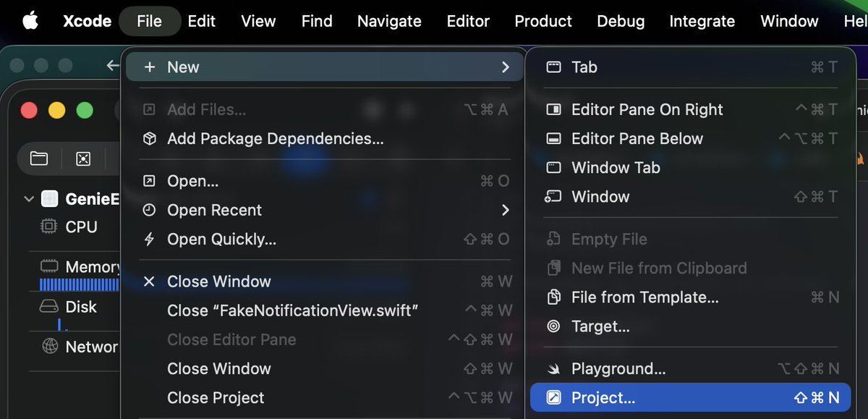Choose Add Package Dependencies...
Screen dimensions: 868x419
tap(325, 138)
